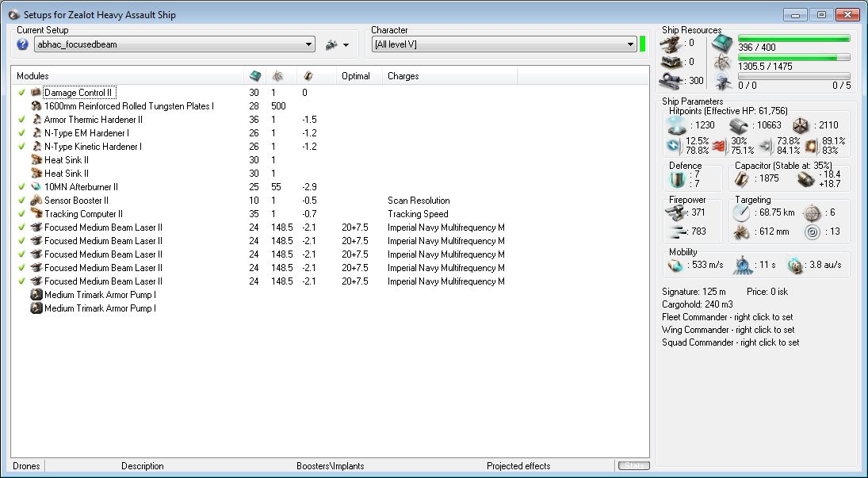
Task: Click the CPU column header icon
Action: click(255, 76)
